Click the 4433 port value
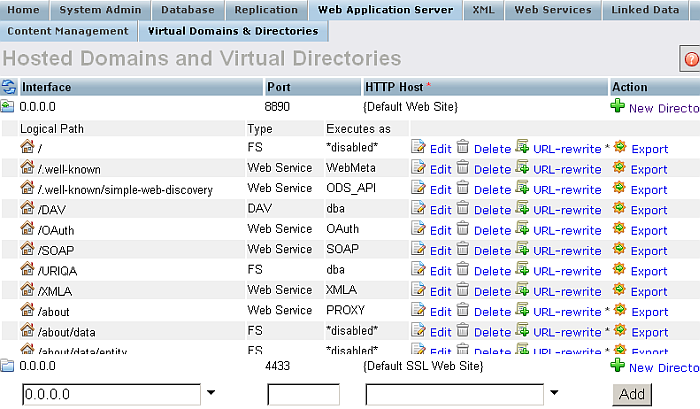This screenshot has height=409, width=700. click(277, 366)
